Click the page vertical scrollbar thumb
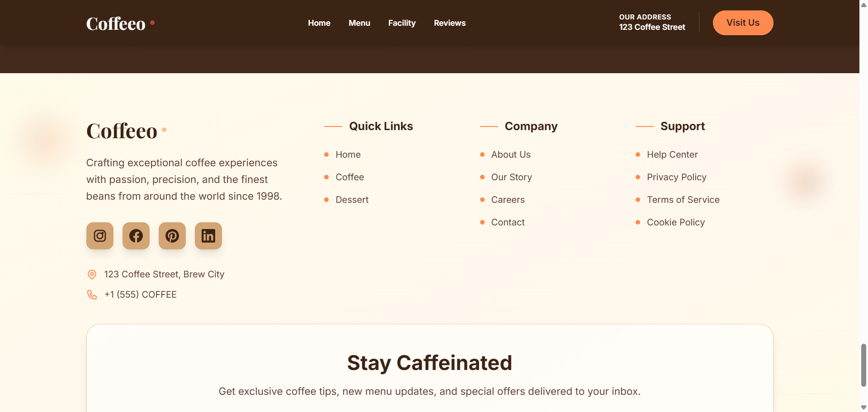This screenshot has width=868, height=412. 863,365
